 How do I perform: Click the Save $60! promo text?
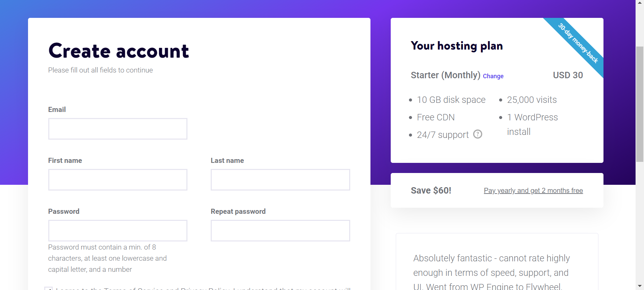(431, 191)
